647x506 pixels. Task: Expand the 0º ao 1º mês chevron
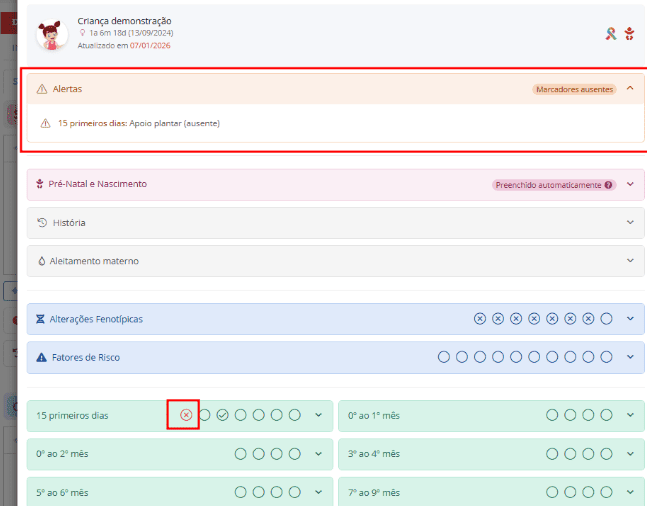(629, 415)
